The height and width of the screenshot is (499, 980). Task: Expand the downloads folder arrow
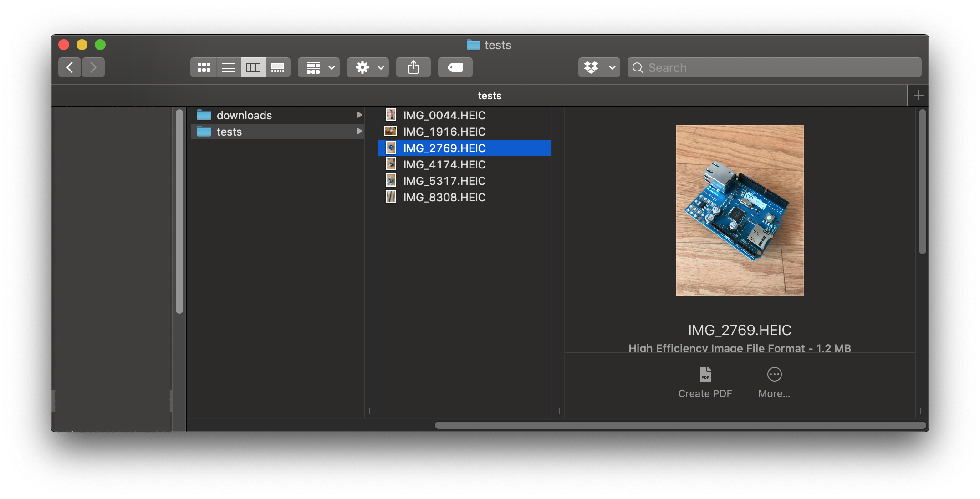click(x=359, y=115)
